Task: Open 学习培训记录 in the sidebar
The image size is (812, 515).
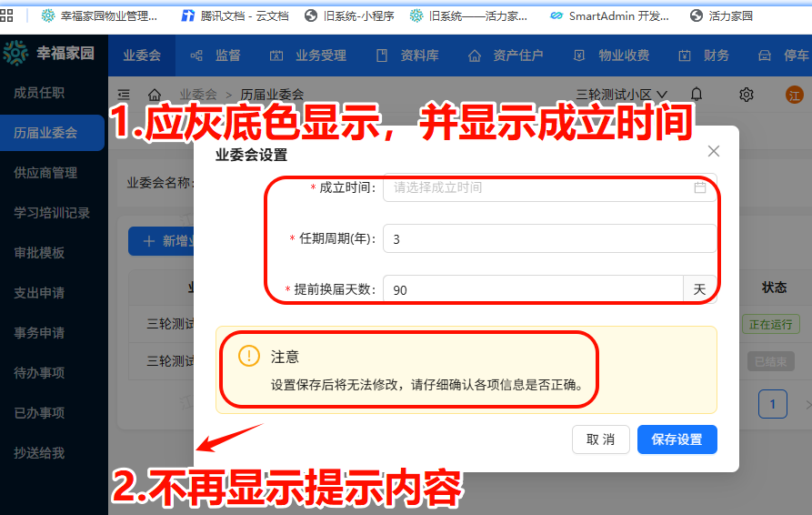Action: (x=54, y=213)
